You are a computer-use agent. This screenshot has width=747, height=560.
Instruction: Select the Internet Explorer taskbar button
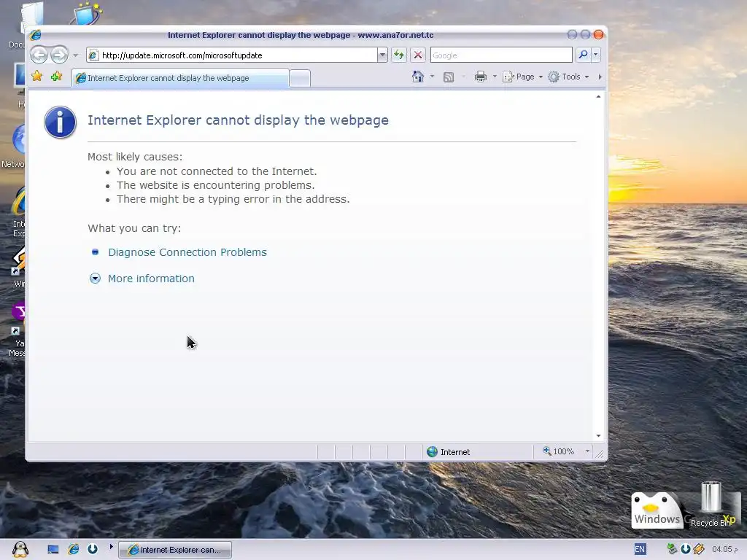tap(175, 550)
